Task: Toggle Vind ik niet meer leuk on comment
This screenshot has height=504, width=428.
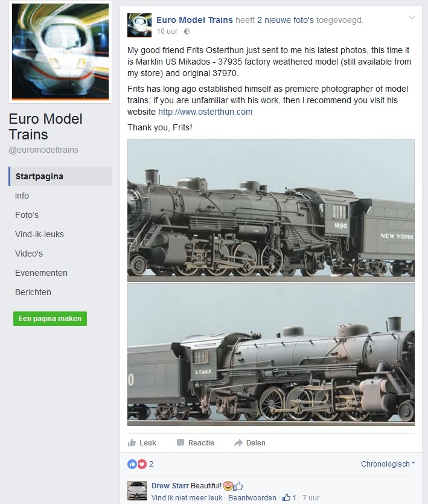Action: coord(187,497)
